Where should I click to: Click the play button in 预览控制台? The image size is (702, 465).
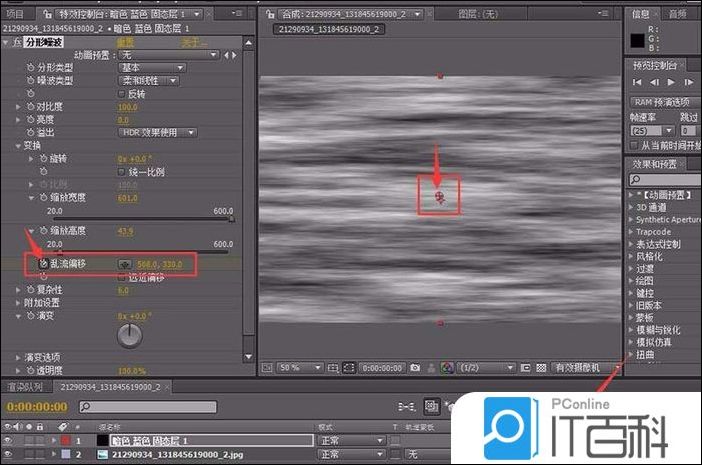(x=671, y=82)
